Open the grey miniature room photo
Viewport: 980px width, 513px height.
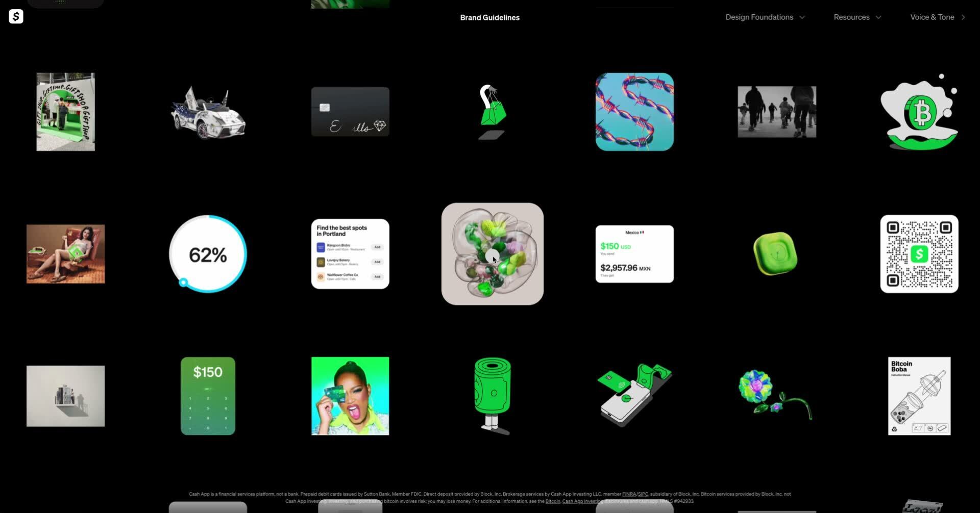tap(65, 396)
